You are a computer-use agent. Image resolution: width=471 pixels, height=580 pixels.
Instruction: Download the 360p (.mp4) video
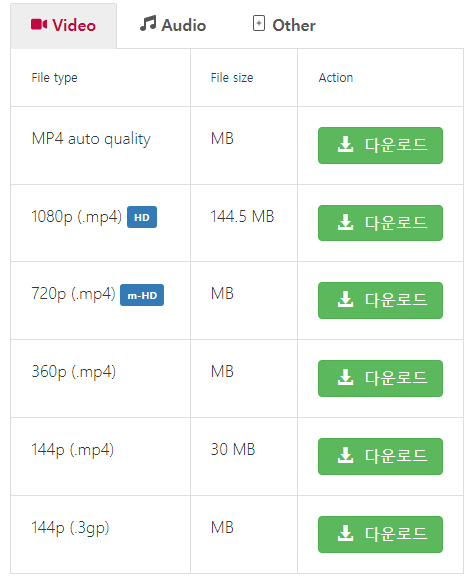[380, 378]
